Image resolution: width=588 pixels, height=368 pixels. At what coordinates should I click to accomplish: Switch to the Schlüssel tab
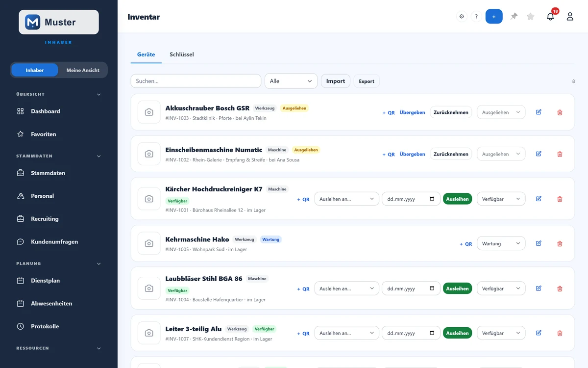pyautogui.click(x=182, y=54)
